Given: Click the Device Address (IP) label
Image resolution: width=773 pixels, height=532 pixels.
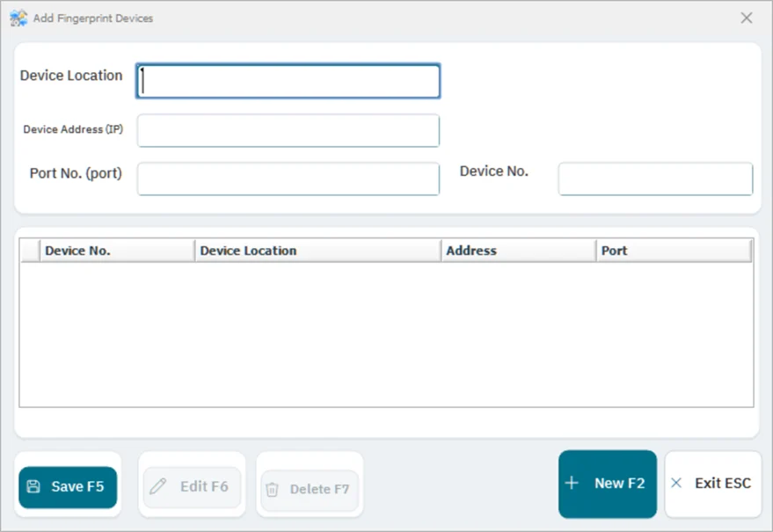Looking at the screenshot, I should [x=73, y=129].
